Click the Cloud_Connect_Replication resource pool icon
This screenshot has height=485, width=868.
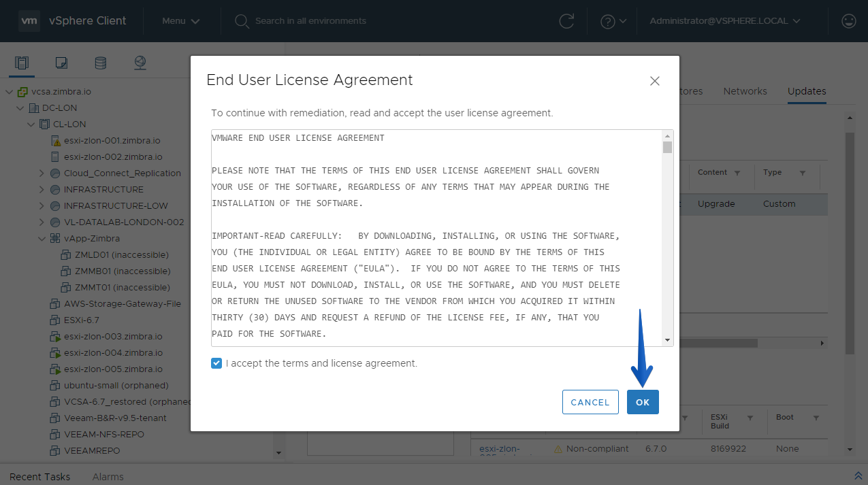(56, 173)
